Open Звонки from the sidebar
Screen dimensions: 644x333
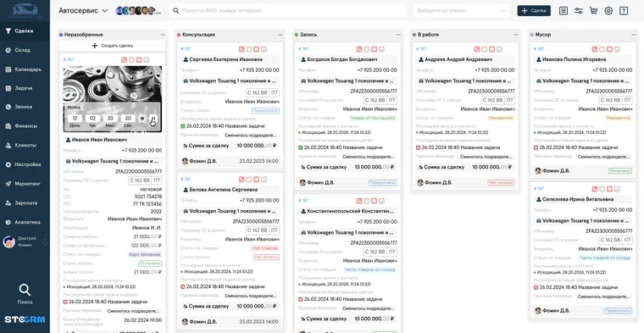[x=25, y=107]
